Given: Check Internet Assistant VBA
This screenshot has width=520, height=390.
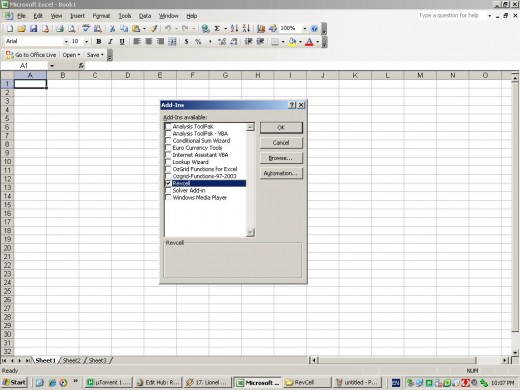Looking at the screenshot, I should tap(168, 155).
